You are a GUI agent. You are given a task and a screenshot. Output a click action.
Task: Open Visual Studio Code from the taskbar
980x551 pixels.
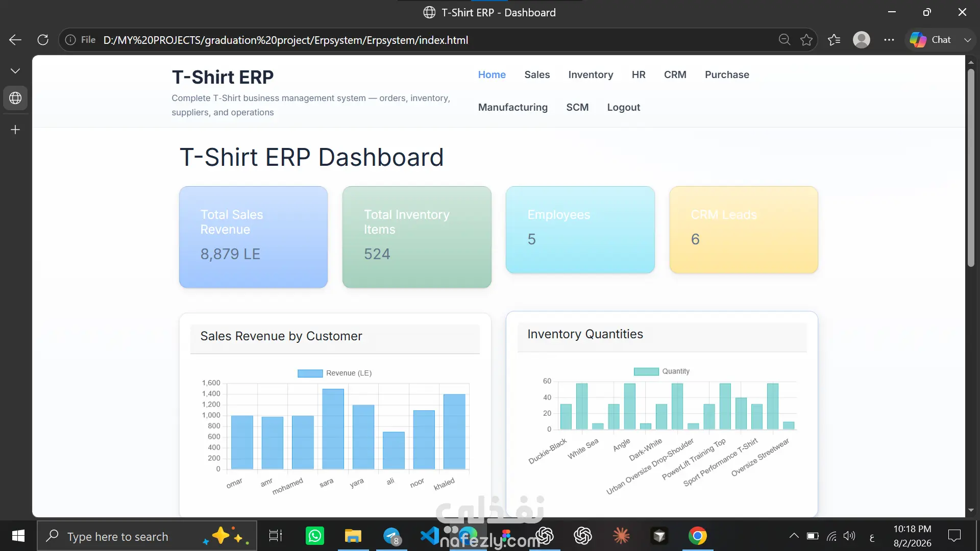tap(430, 536)
